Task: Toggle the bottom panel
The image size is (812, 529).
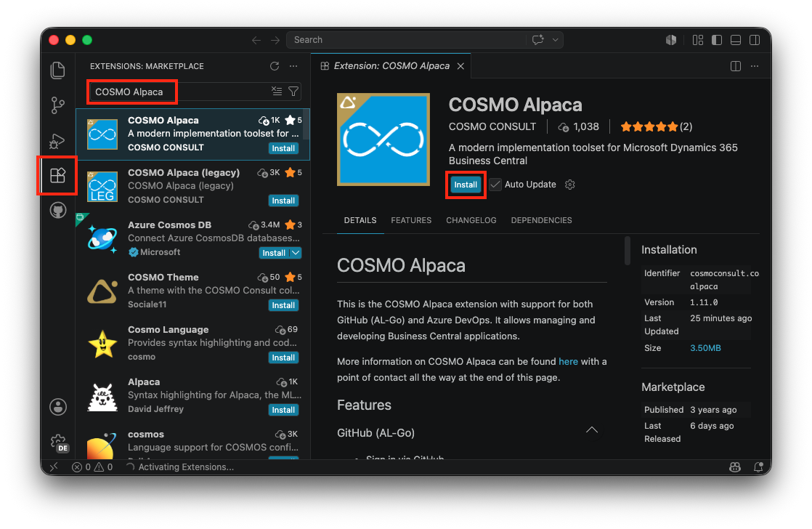Action: [x=735, y=40]
